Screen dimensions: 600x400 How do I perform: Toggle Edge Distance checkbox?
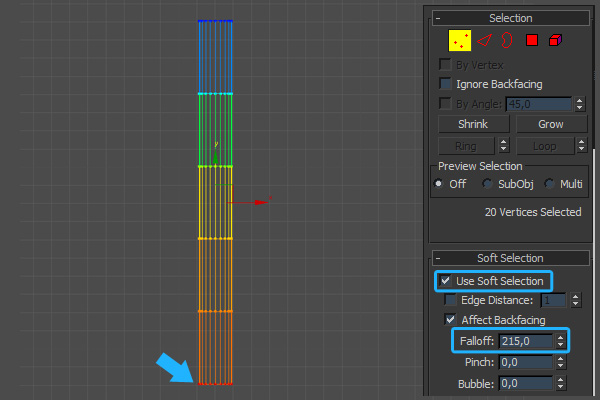click(451, 300)
